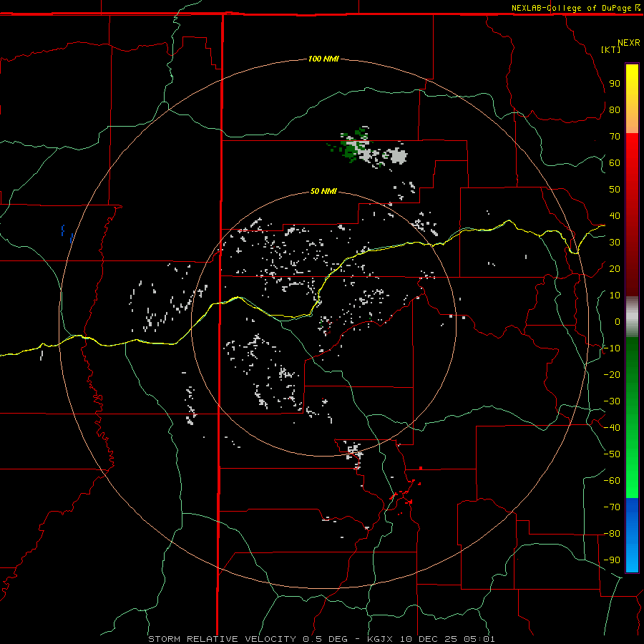
Task: Click the KGJX radar site identifier
Action: point(381,639)
